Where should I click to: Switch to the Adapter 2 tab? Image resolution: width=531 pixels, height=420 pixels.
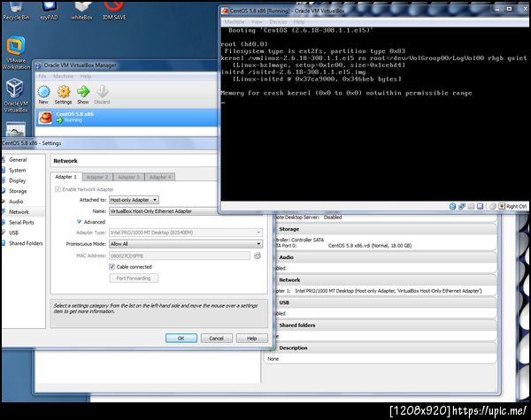click(x=97, y=177)
